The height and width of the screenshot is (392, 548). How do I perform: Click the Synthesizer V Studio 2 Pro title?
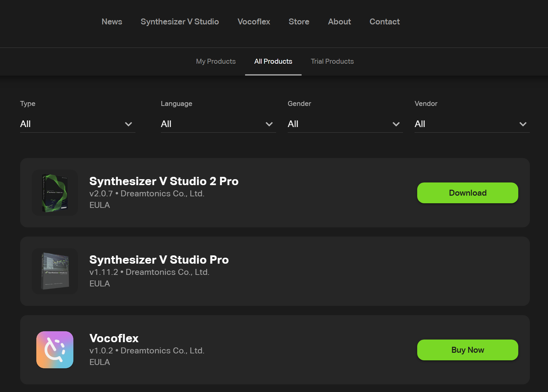[164, 181]
